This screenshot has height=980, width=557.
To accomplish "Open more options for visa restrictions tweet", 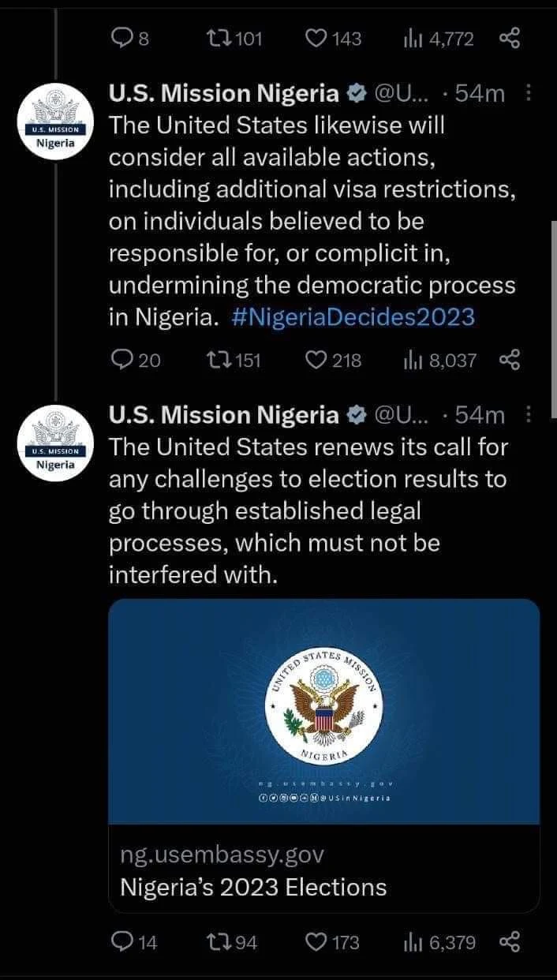I will (529, 94).
